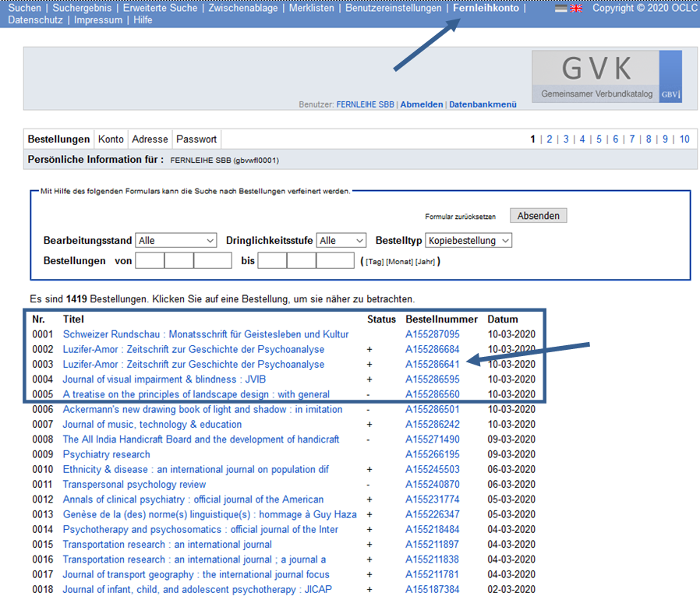700x614 pixels.
Task: Open order number A155266195
Action: click(x=432, y=455)
